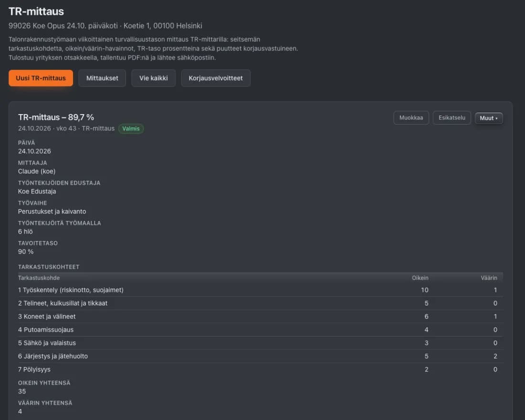The height and width of the screenshot is (420, 525).
Task: Select row 3 Koneet ja välineet
Action: click(261, 316)
